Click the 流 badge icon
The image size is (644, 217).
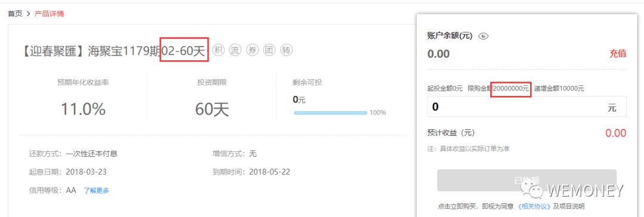236,51
